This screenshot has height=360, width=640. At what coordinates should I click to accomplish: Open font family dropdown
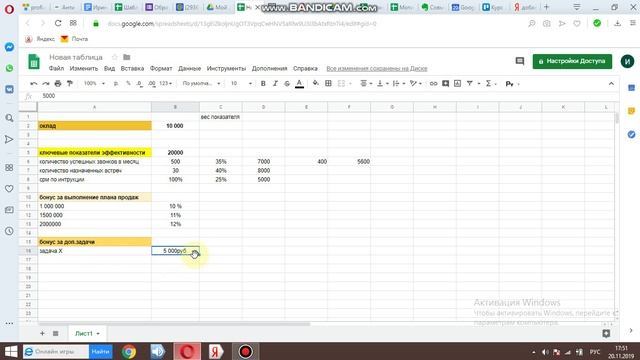[201, 84]
